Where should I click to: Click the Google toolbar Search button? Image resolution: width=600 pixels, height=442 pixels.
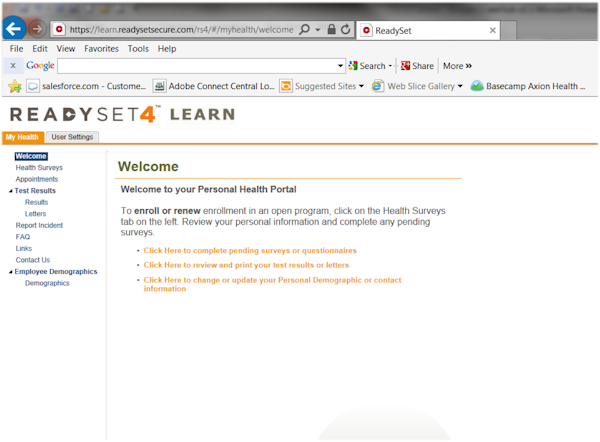tap(367, 66)
